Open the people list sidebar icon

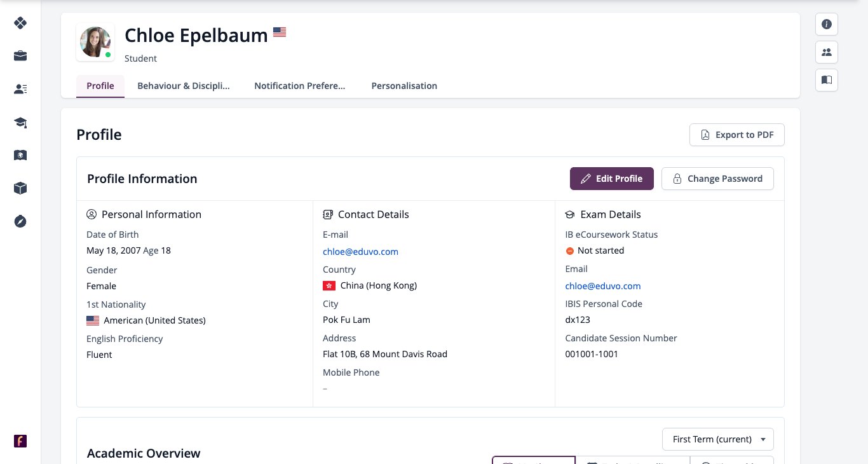pos(20,89)
